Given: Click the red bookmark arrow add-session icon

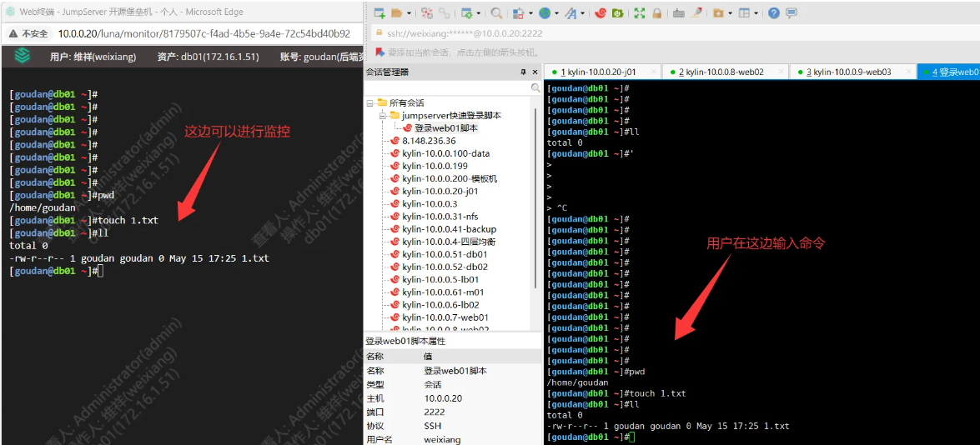Looking at the screenshot, I should point(379,52).
